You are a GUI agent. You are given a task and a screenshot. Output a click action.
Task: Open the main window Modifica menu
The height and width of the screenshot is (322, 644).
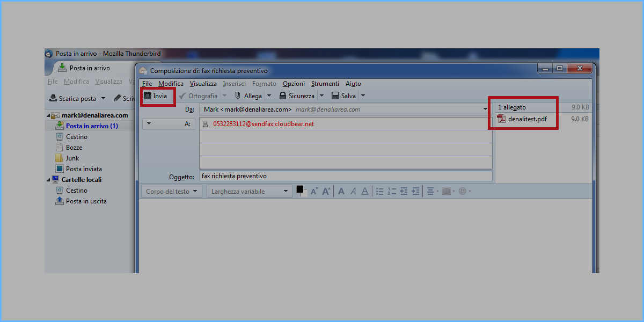click(x=76, y=82)
